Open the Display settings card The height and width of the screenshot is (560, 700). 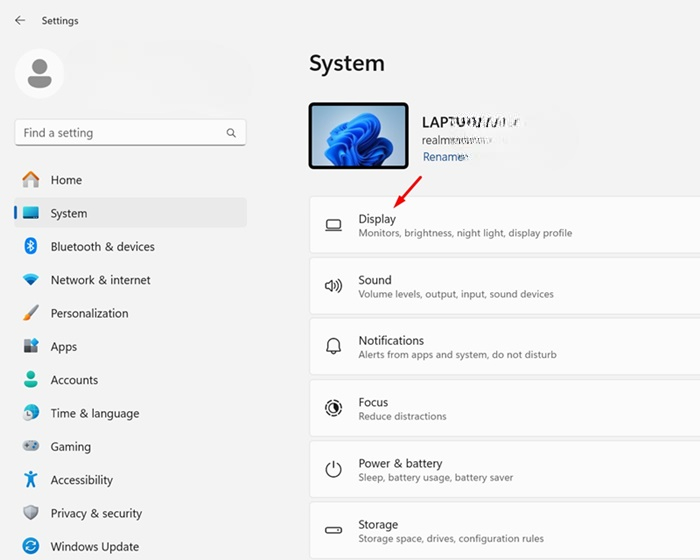tap(505, 225)
